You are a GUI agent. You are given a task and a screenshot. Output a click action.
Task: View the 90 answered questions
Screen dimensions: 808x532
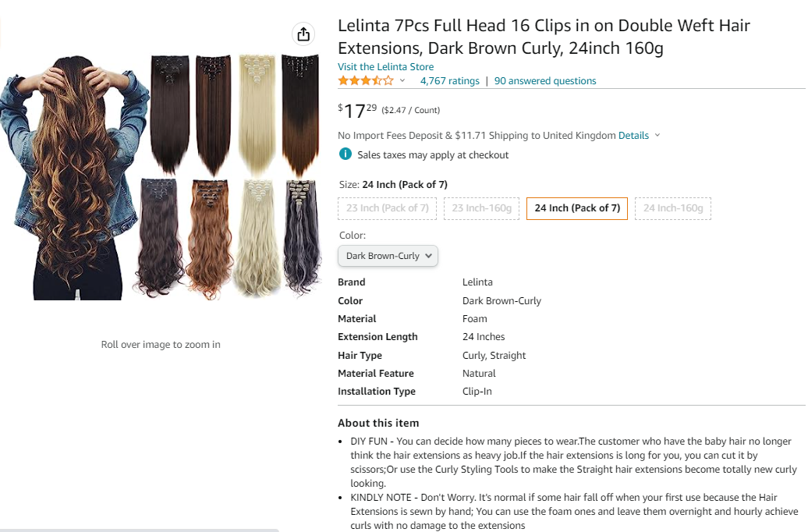pos(545,81)
